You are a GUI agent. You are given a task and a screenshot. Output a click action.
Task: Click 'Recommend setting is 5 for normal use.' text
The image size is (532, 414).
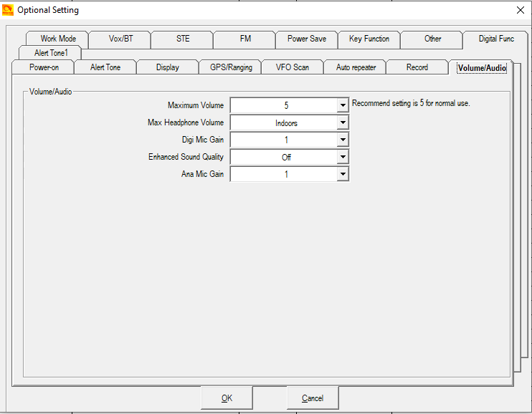coord(411,103)
